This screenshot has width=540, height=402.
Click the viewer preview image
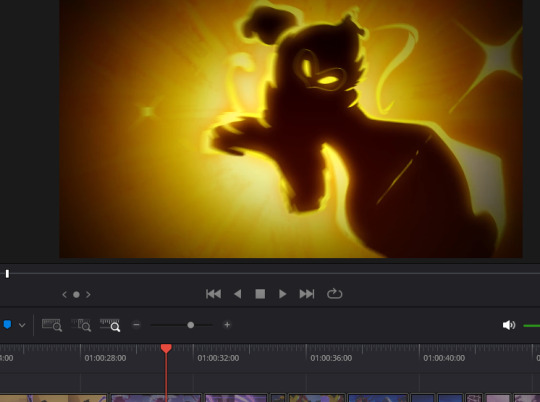(291, 129)
